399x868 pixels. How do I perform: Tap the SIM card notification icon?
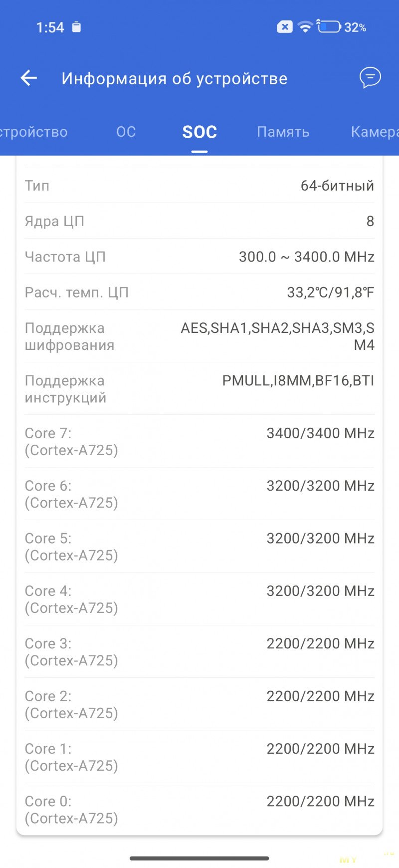[x=76, y=27]
